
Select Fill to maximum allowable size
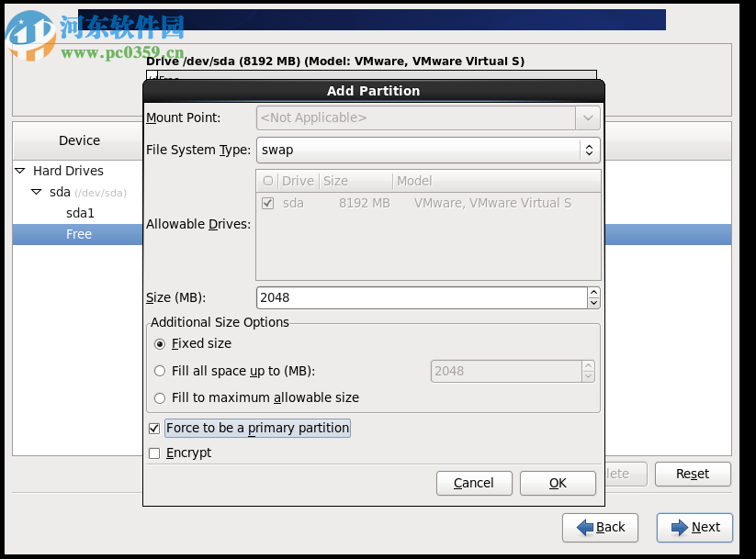coord(159,397)
